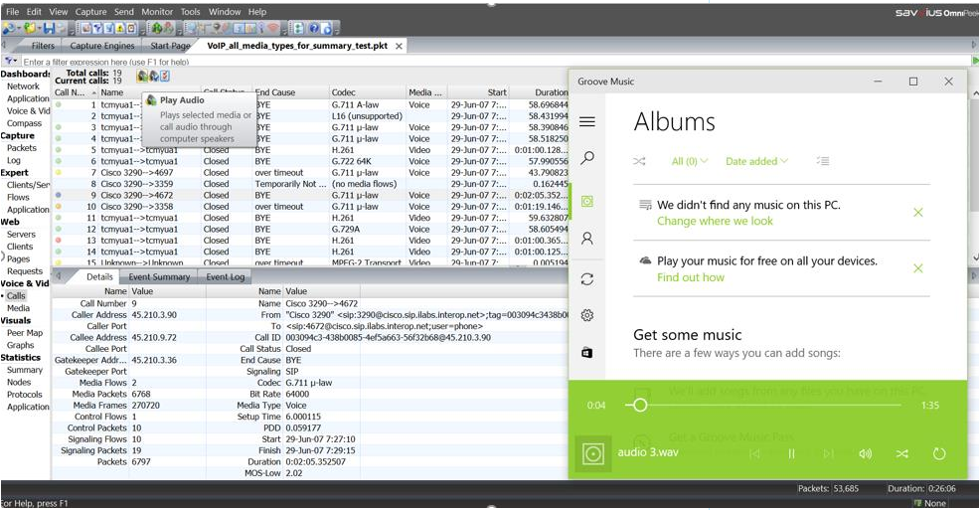Open the 'All (0)' genre filter dropdown

tap(690, 161)
